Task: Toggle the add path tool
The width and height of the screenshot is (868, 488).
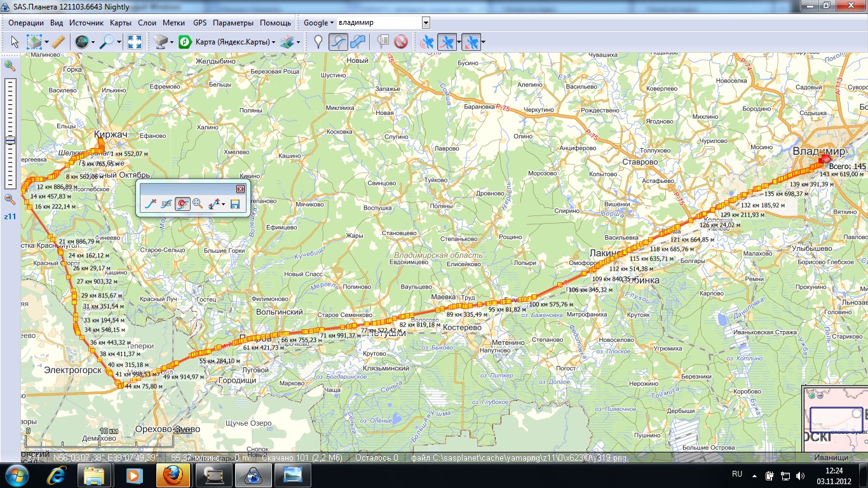Action: [338, 42]
